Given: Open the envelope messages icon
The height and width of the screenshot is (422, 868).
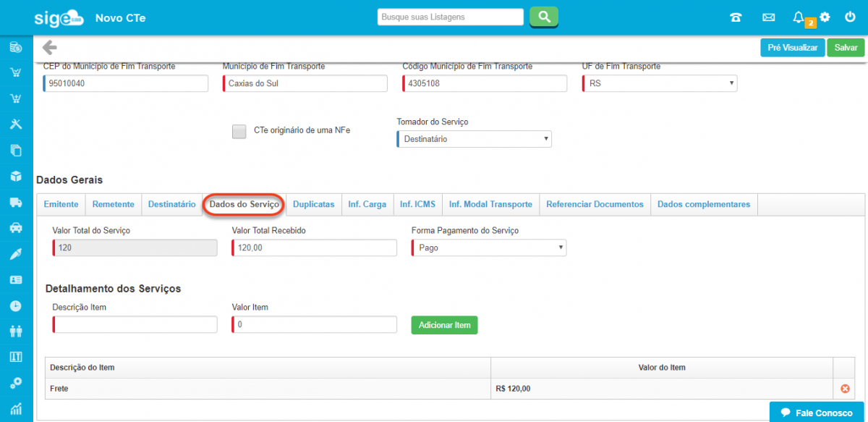Looking at the screenshot, I should (x=768, y=17).
